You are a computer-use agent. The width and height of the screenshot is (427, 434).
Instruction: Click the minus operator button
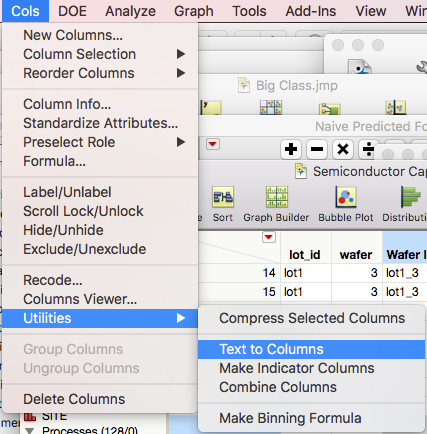point(317,149)
